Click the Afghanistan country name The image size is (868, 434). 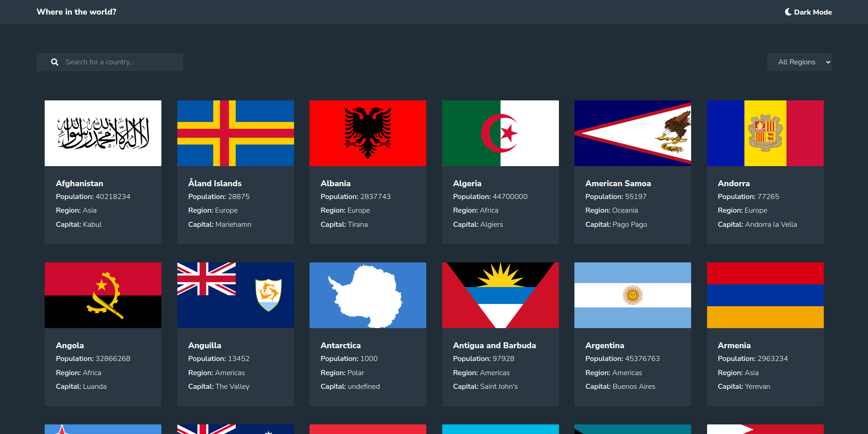(x=80, y=183)
